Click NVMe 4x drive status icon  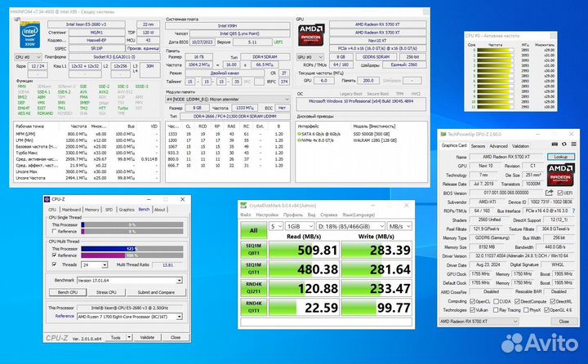pos(299,140)
